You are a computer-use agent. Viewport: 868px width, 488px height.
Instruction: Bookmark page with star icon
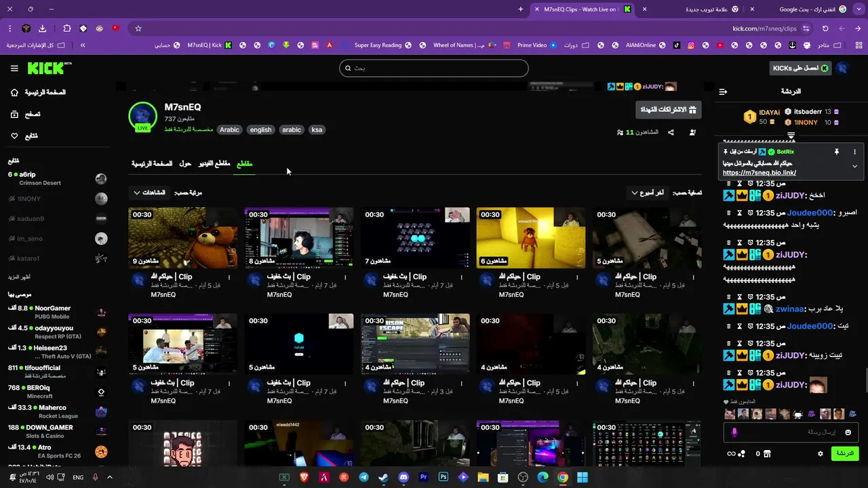pyautogui.click(x=138, y=28)
